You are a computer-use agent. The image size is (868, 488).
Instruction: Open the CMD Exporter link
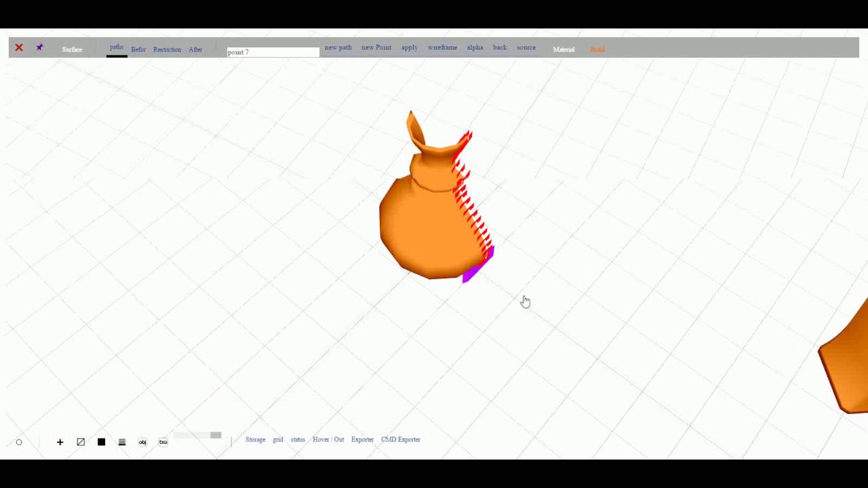coord(401,439)
